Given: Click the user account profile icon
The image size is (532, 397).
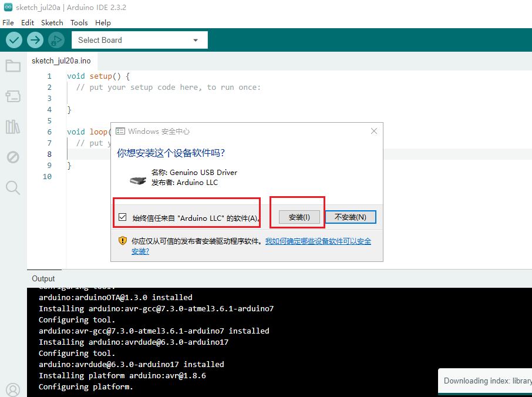Looking at the screenshot, I should (13, 389).
